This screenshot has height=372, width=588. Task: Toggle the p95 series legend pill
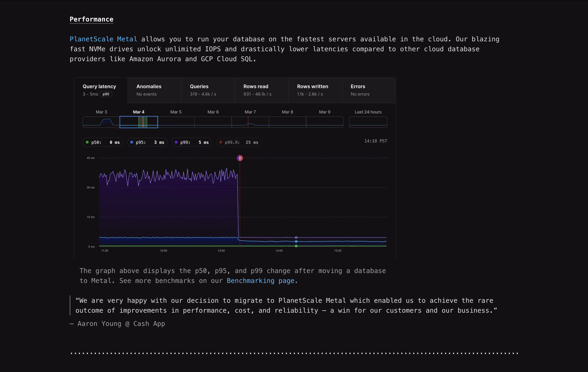(x=147, y=142)
